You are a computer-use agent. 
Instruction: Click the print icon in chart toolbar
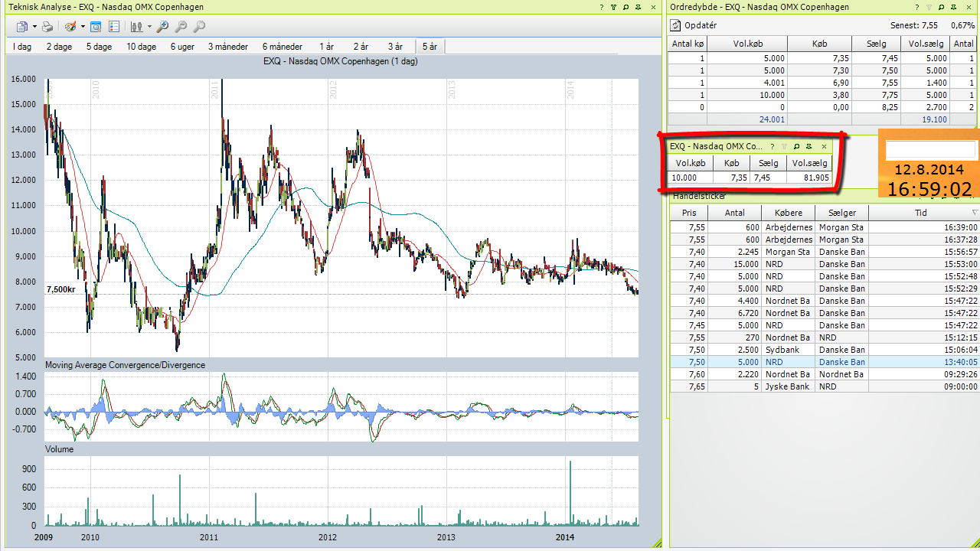click(47, 27)
